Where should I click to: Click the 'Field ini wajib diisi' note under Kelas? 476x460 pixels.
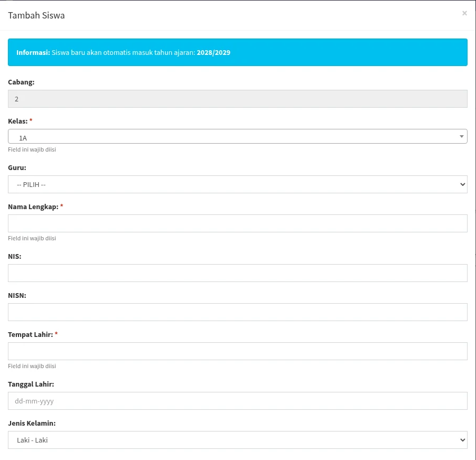point(32,149)
